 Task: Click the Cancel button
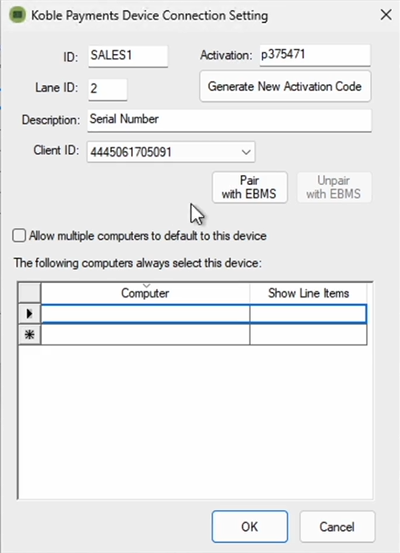pos(337,527)
